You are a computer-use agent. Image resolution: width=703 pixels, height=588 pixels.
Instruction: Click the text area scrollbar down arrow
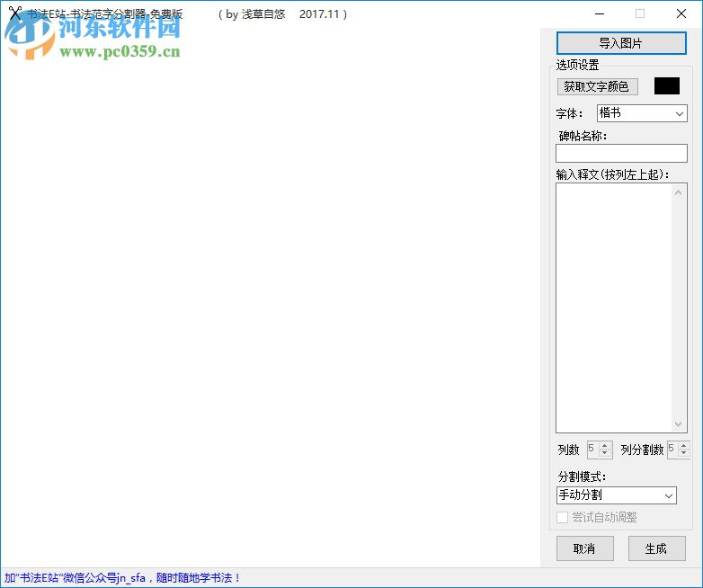tap(678, 423)
